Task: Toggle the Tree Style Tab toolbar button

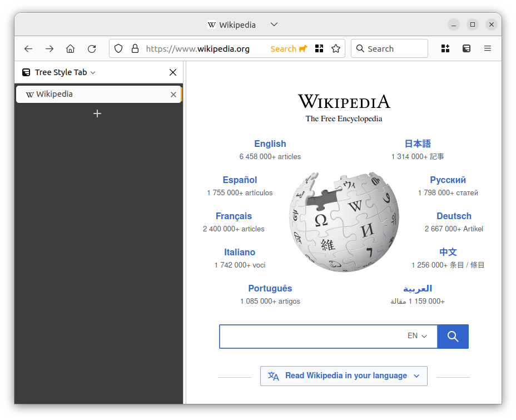Action: pyautogui.click(x=467, y=49)
